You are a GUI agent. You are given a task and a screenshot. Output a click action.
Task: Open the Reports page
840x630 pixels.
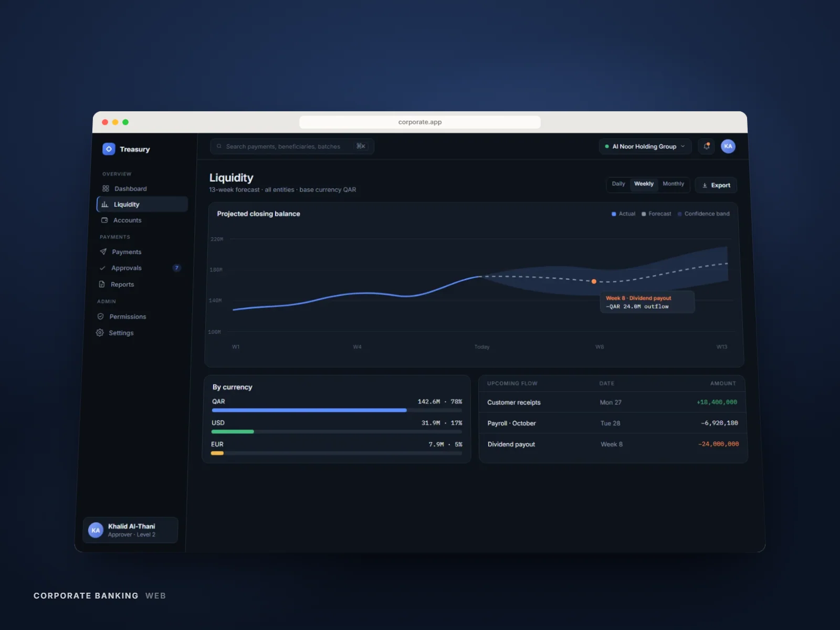[139, 285]
